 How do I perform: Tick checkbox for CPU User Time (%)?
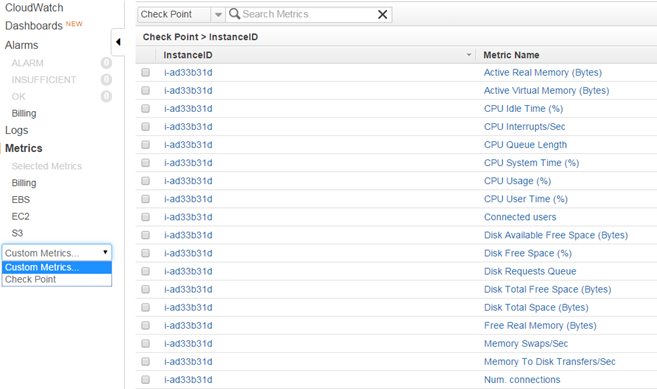click(145, 199)
